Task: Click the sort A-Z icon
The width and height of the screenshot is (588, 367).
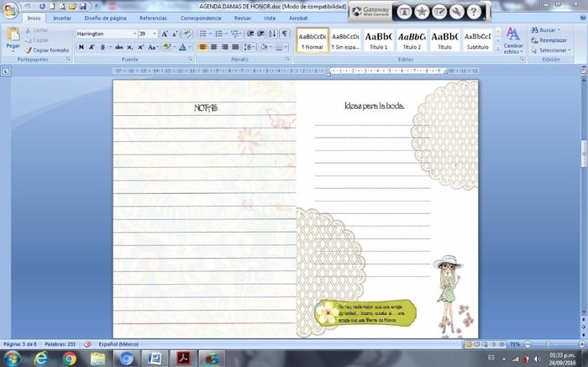Action: pos(272,34)
